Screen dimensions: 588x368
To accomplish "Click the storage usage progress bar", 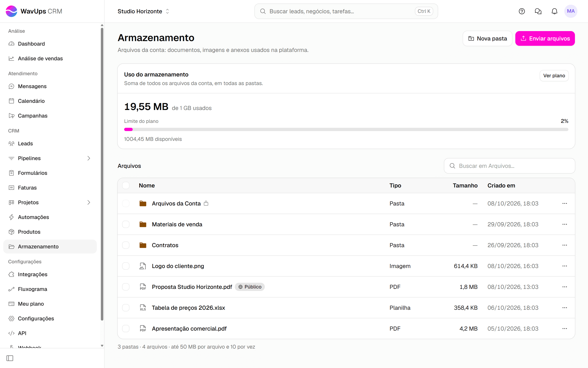I will click(x=346, y=129).
